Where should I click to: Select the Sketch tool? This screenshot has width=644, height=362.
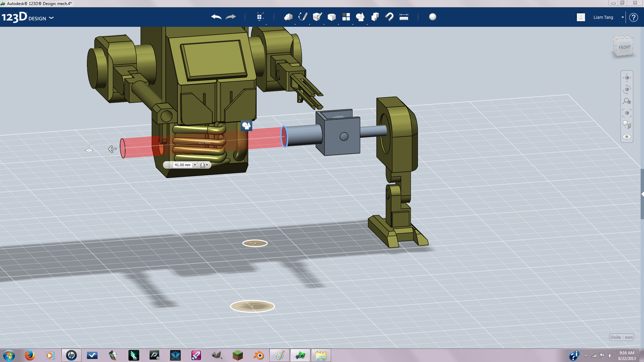pyautogui.click(x=303, y=17)
